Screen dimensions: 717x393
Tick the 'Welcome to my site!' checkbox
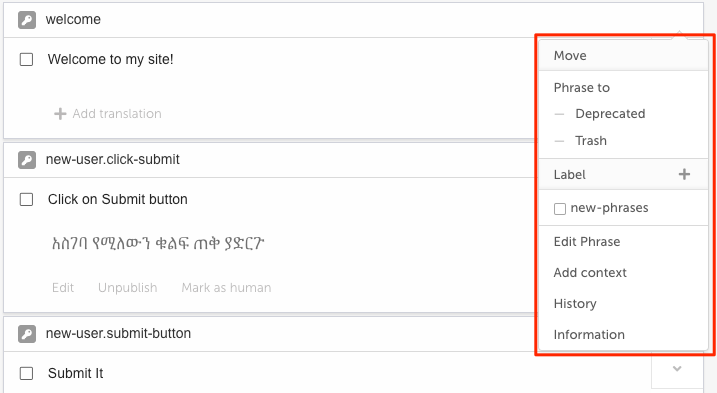click(27, 59)
